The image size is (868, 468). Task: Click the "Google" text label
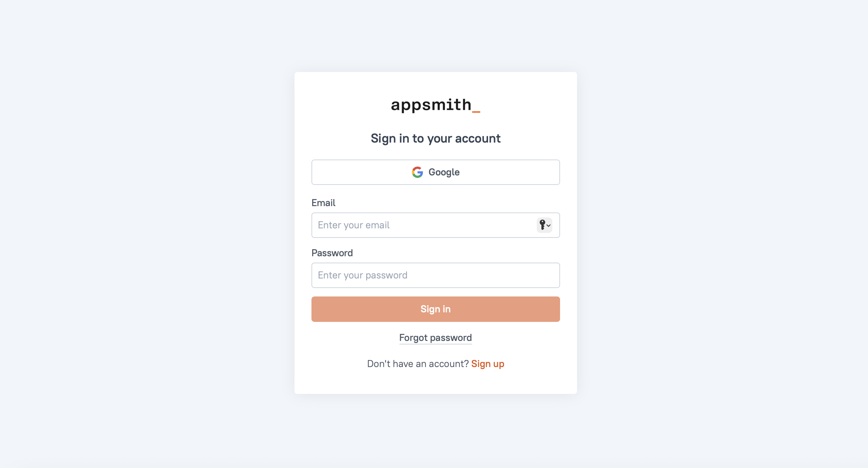pos(444,172)
